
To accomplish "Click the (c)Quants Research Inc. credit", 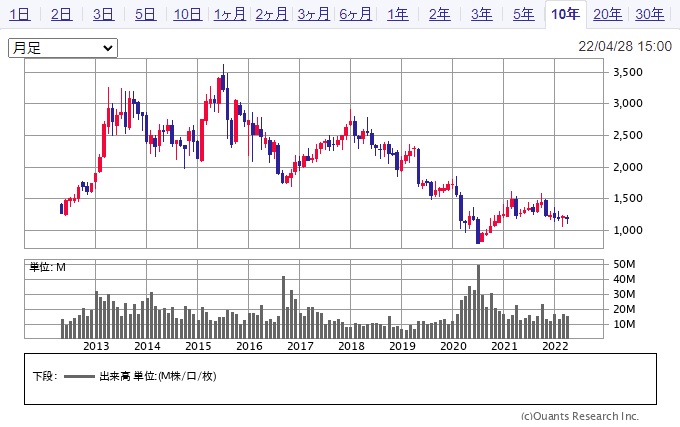I will tap(580, 416).
